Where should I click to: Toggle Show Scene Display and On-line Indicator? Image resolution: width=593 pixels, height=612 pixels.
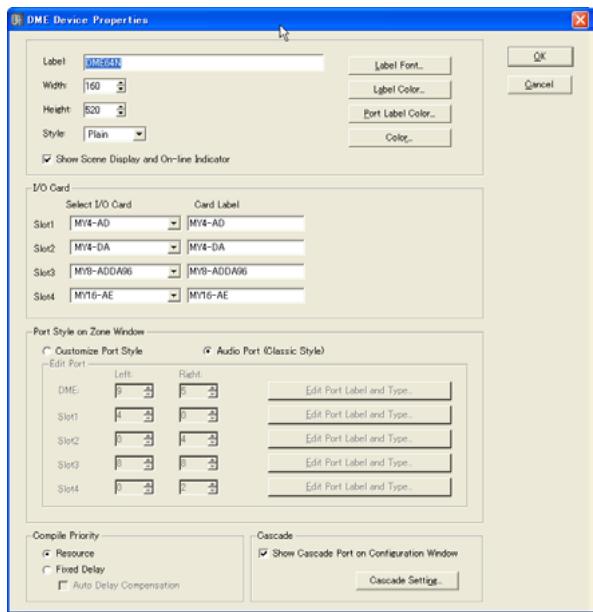coord(47,159)
